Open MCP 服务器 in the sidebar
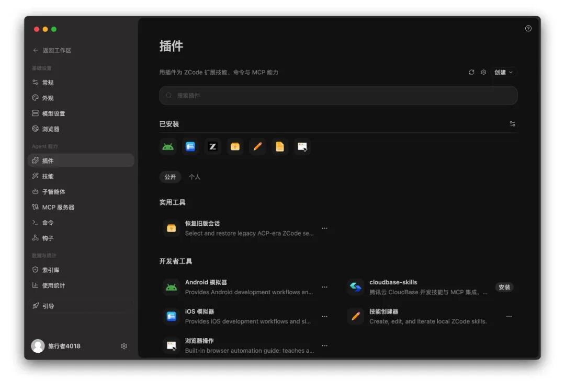The width and height of the screenshot is (565, 392). tap(81, 207)
